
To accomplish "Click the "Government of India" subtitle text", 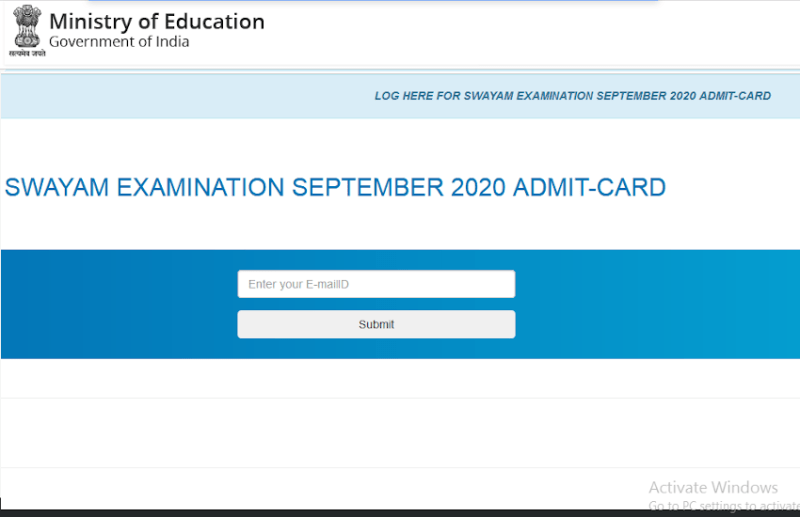I will click(x=119, y=42).
